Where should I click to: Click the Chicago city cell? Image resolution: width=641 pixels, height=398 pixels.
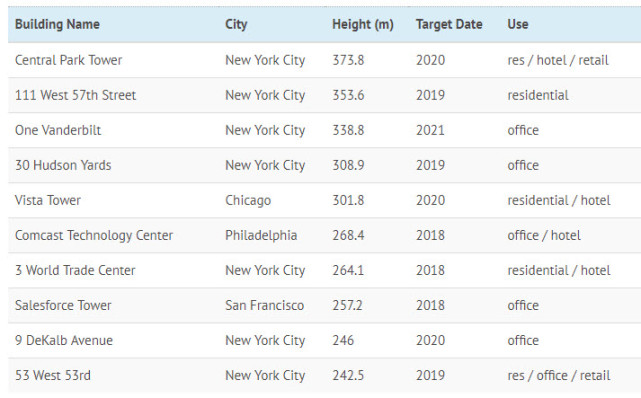(248, 200)
